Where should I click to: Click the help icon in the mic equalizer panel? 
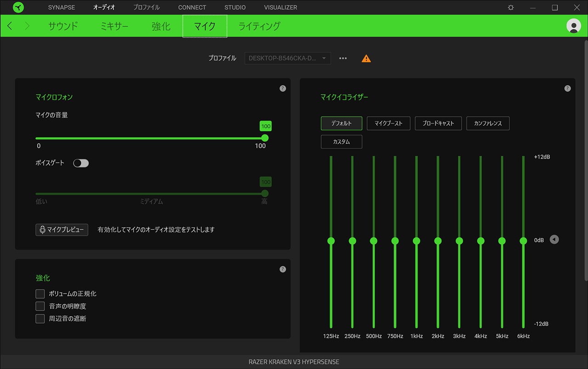567,88
